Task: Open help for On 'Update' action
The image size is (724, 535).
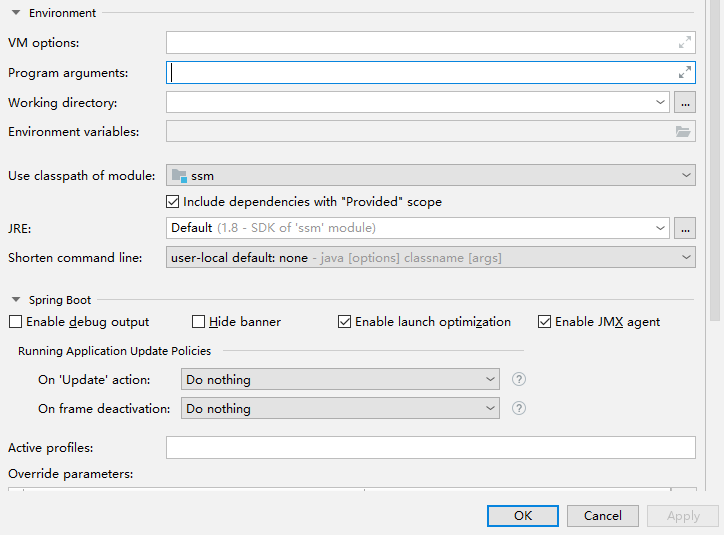Action: tap(519, 379)
